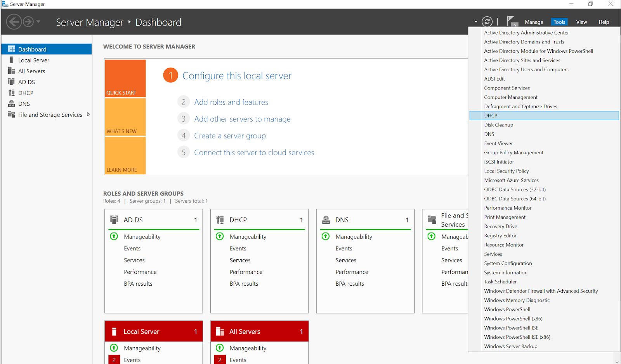Open the Help menu
The width and height of the screenshot is (621, 364).
604,22
